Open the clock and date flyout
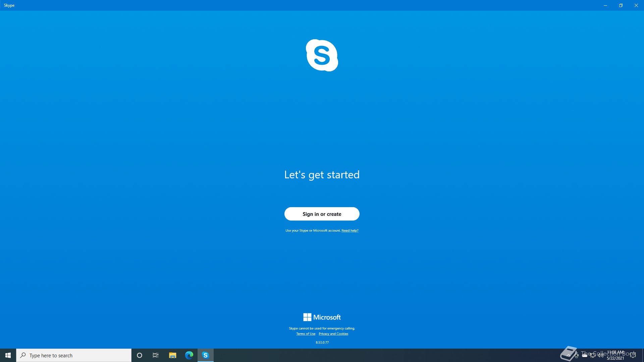This screenshot has height=362, width=644. coord(615,355)
